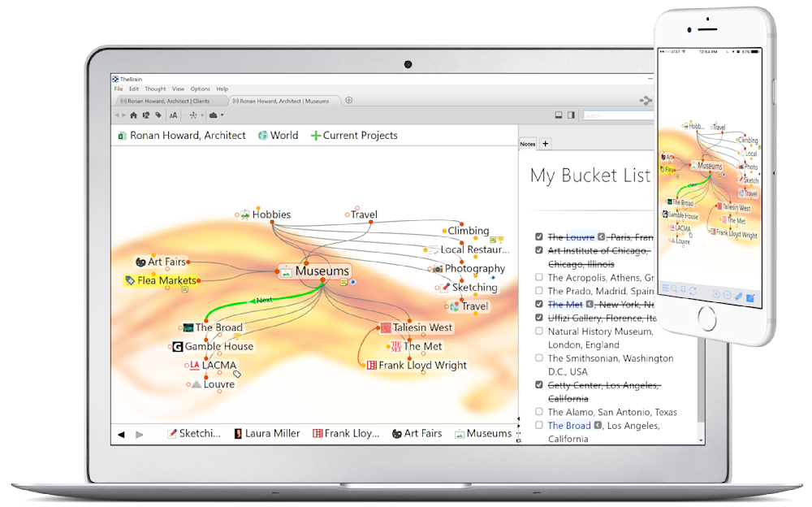Click in the Search field

click(617, 115)
